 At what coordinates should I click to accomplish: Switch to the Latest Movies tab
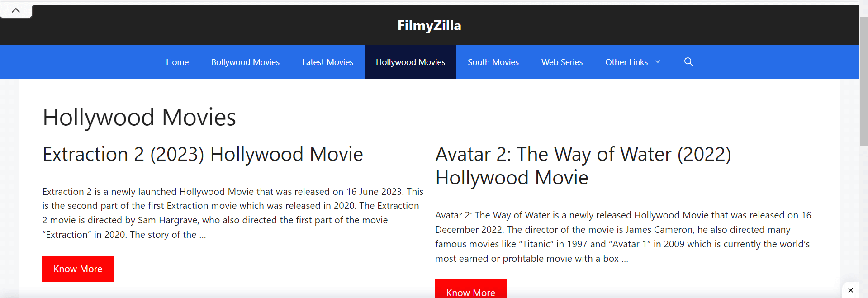point(327,62)
